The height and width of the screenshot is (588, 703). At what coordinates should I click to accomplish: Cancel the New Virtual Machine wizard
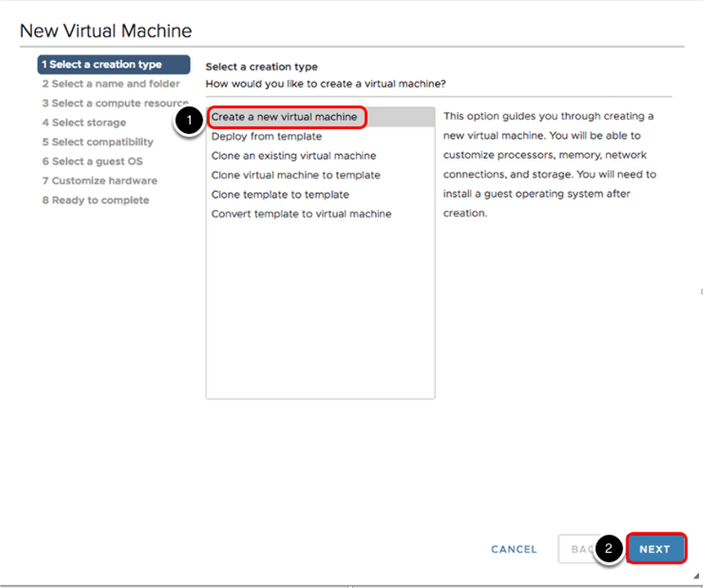[514, 550]
